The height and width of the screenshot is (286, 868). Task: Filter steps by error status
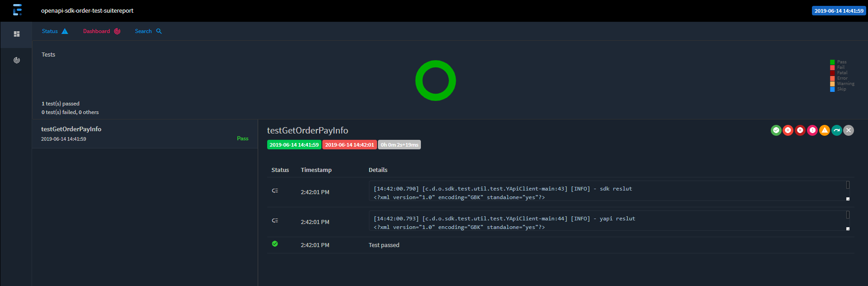coord(812,130)
